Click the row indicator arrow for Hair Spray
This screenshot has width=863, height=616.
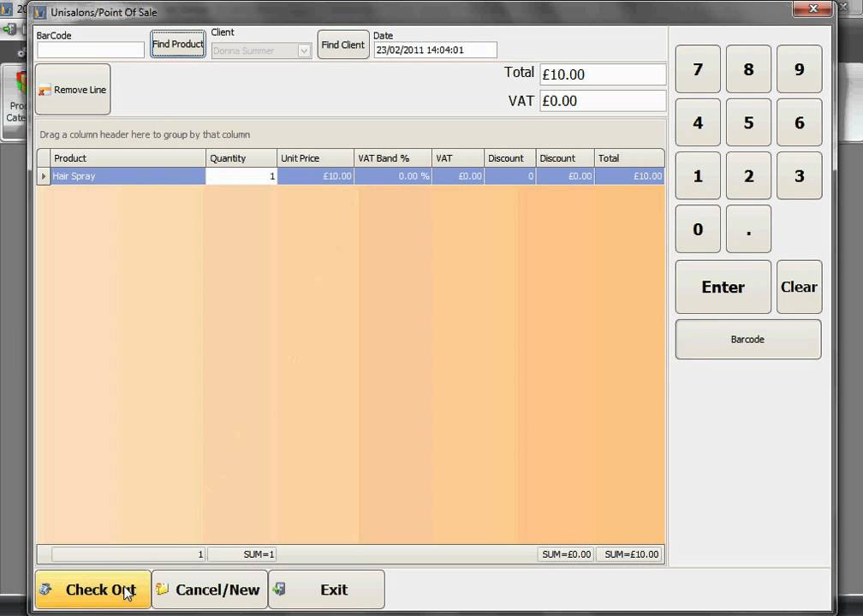click(44, 176)
